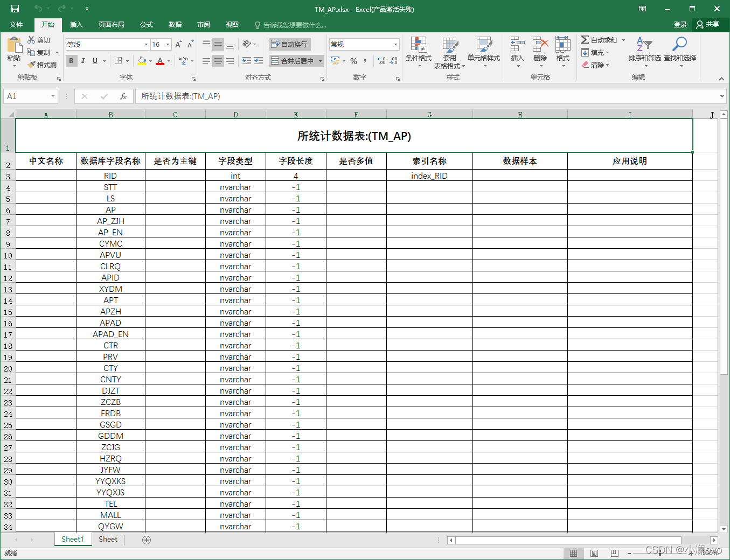Toggle Bold formatting

click(71, 61)
